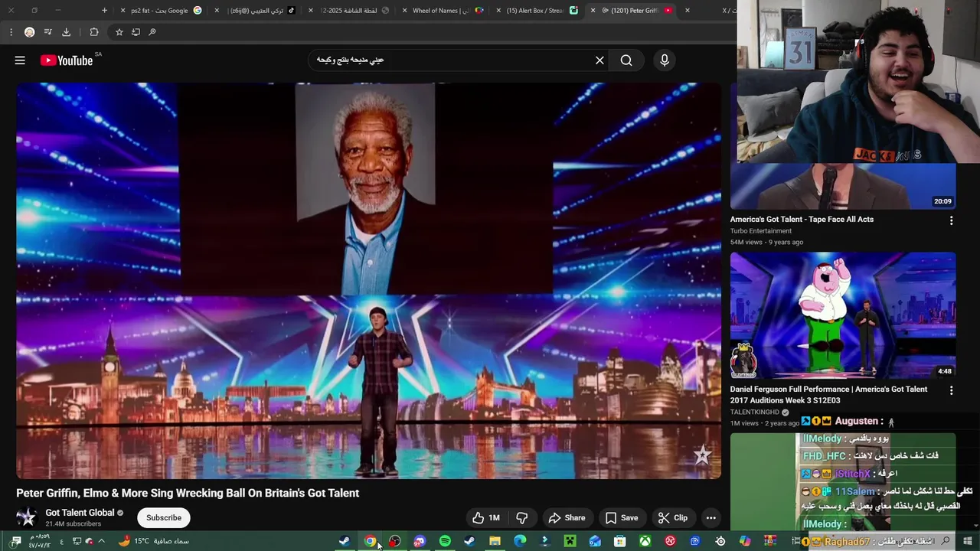This screenshot has height=551, width=980.
Task: Click the magnifier search button
Action: click(626, 60)
